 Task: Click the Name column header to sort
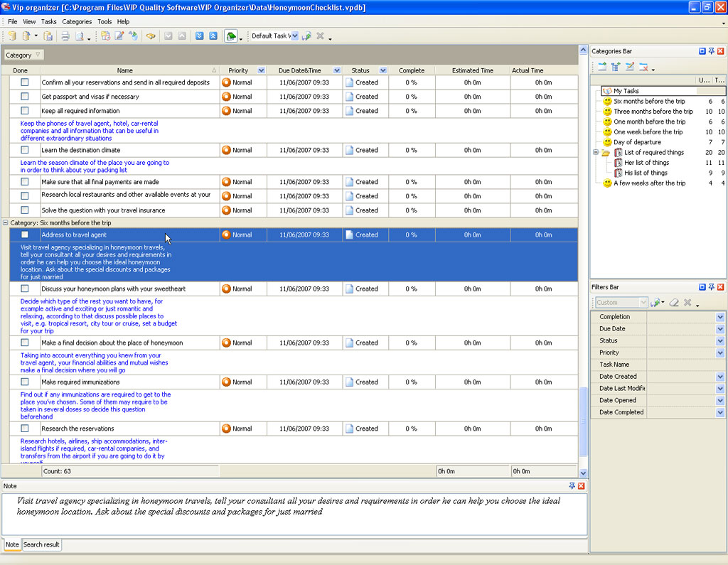pos(125,70)
